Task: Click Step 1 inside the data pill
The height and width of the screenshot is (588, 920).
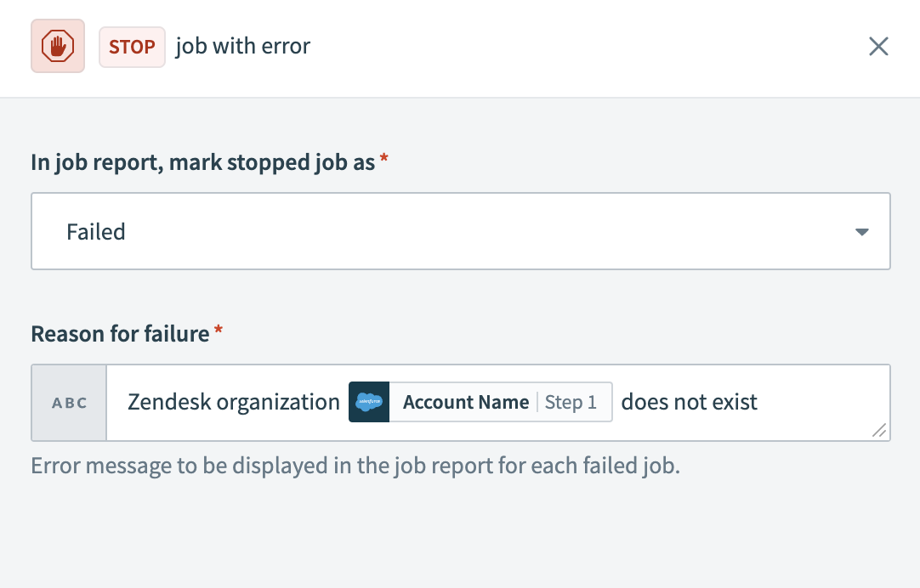Action: point(571,402)
